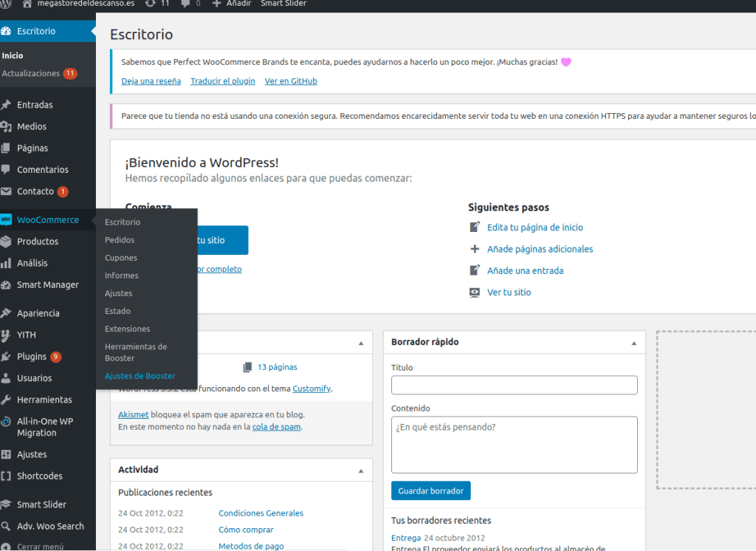
Task: Click the megastoredeldescanso.es site name
Action: coord(86,4)
